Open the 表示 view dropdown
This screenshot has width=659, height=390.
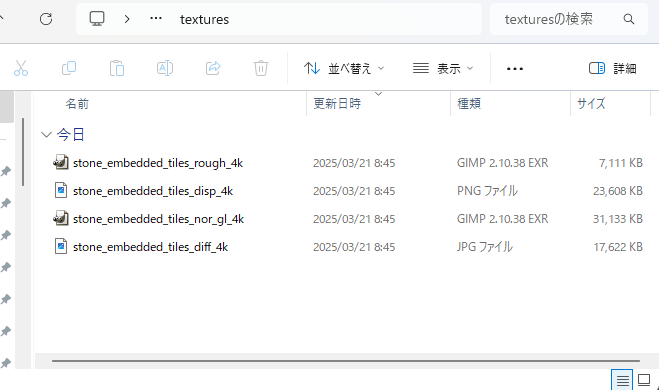coord(443,68)
